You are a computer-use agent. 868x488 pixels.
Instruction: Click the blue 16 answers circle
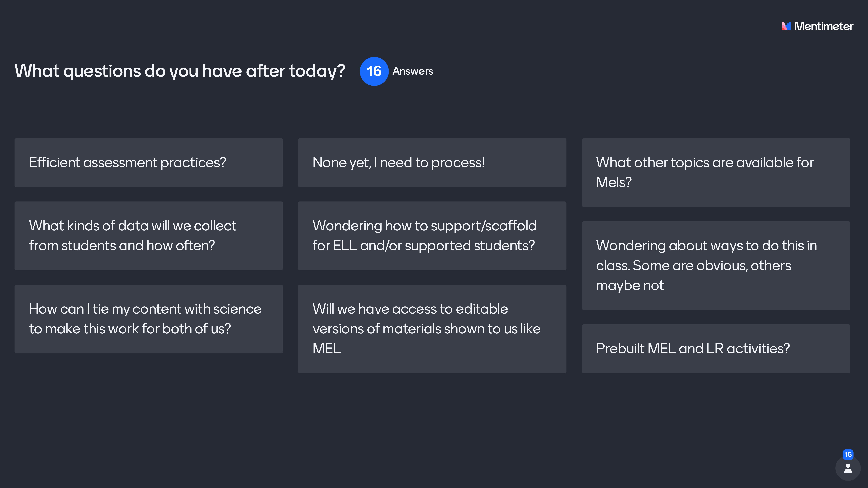pyautogui.click(x=374, y=71)
